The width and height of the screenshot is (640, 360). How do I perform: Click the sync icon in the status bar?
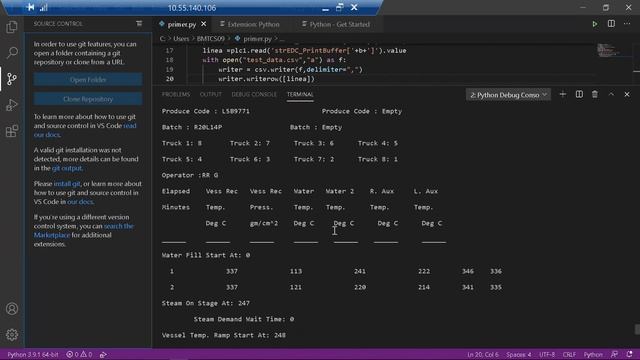103,354
